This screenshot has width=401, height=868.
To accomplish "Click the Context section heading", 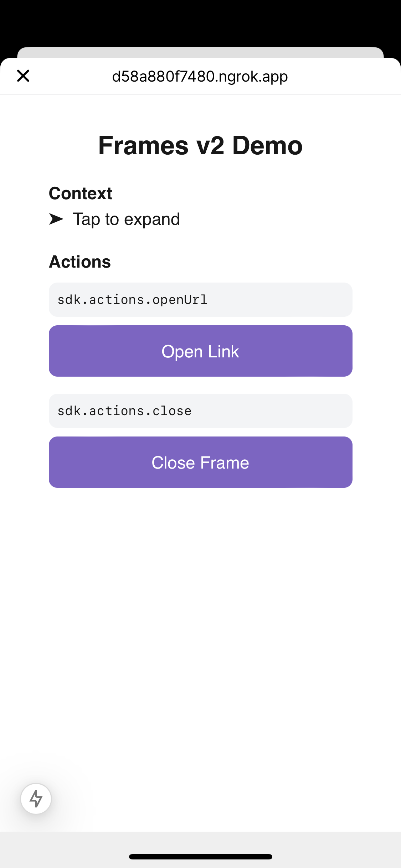I will click(x=81, y=193).
